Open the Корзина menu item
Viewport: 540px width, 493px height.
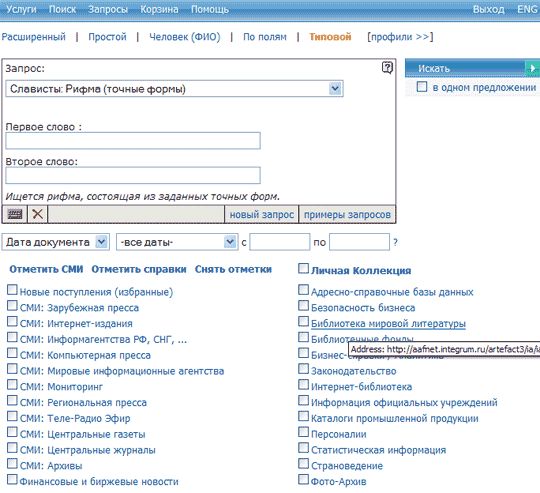click(x=159, y=9)
